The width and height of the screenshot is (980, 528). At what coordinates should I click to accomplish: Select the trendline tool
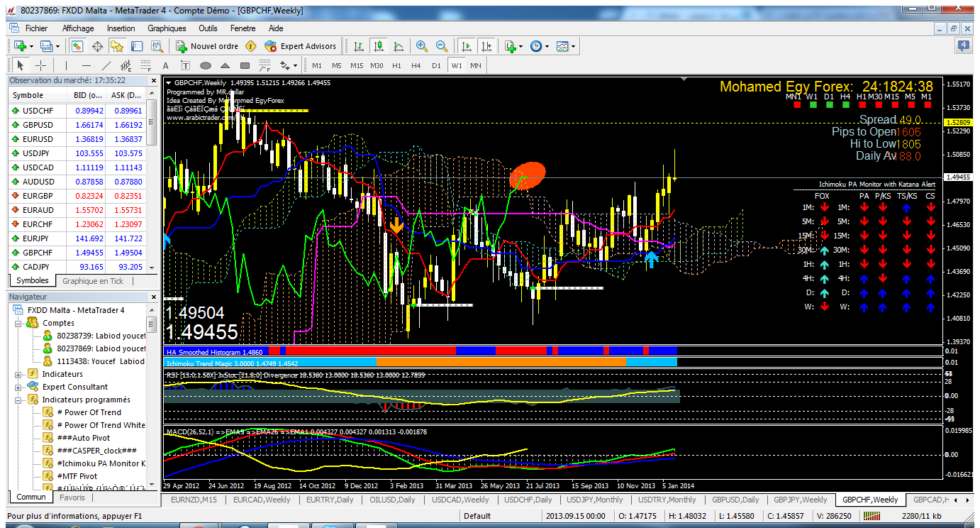point(106,65)
